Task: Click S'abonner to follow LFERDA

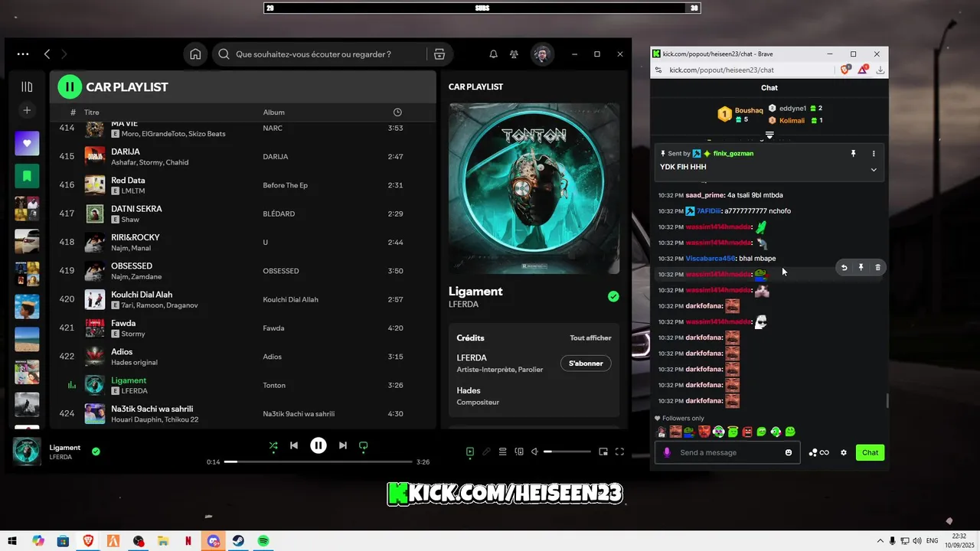Action: 586,364
